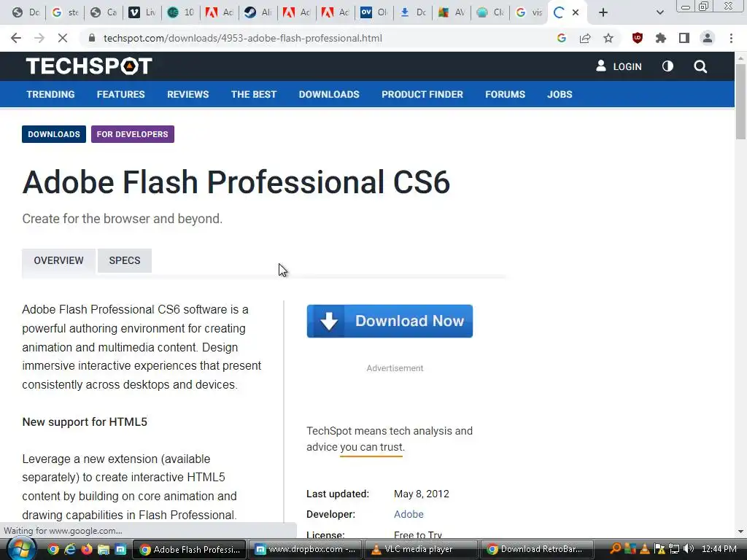Click the Adobe Flash Professional CS6 title
This screenshot has width=747, height=560.
pyautogui.click(x=236, y=182)
